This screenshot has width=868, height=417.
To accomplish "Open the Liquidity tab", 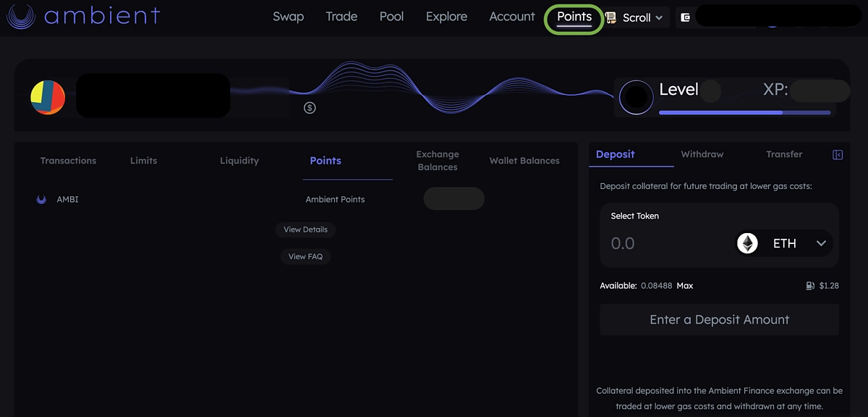I will coord(239,161).
